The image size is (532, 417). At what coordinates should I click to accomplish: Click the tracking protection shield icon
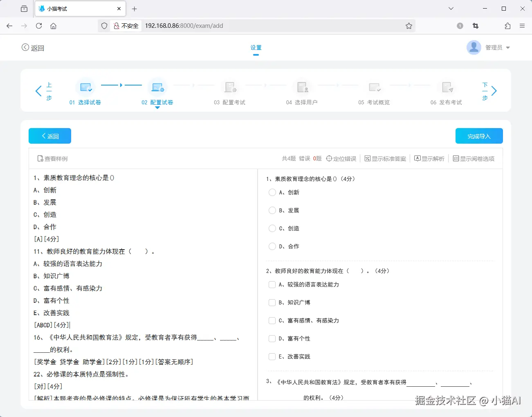coord(104,25)
